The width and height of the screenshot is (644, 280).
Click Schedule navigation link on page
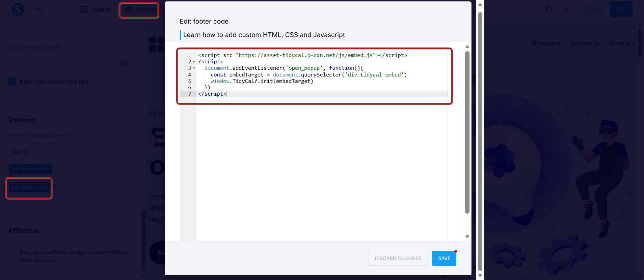[x=585, y=43]
